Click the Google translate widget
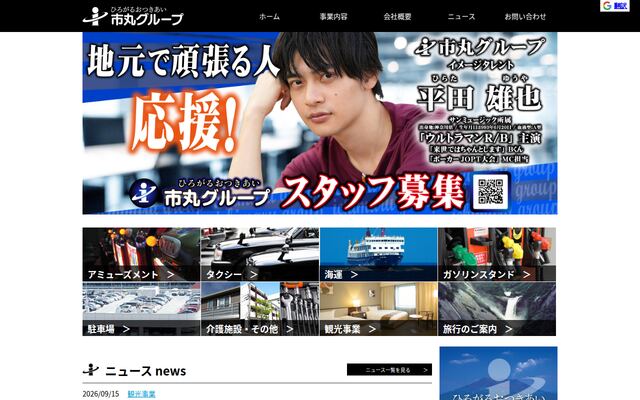 615,6
